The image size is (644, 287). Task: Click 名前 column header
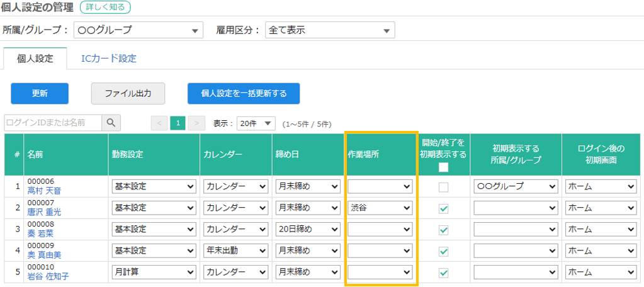66,155
